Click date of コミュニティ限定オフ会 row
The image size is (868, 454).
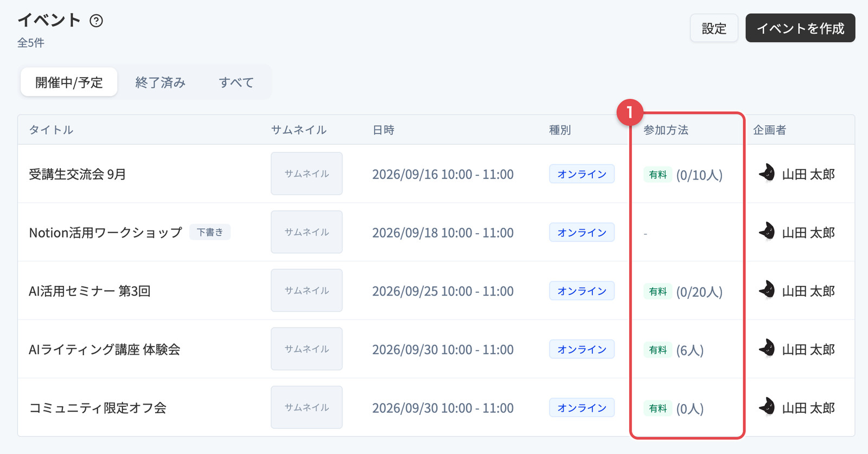click(443, 408)
